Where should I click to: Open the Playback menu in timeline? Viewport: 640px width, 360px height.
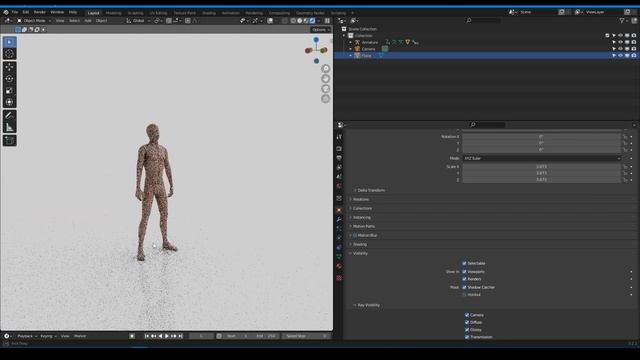tap(27, 336)
